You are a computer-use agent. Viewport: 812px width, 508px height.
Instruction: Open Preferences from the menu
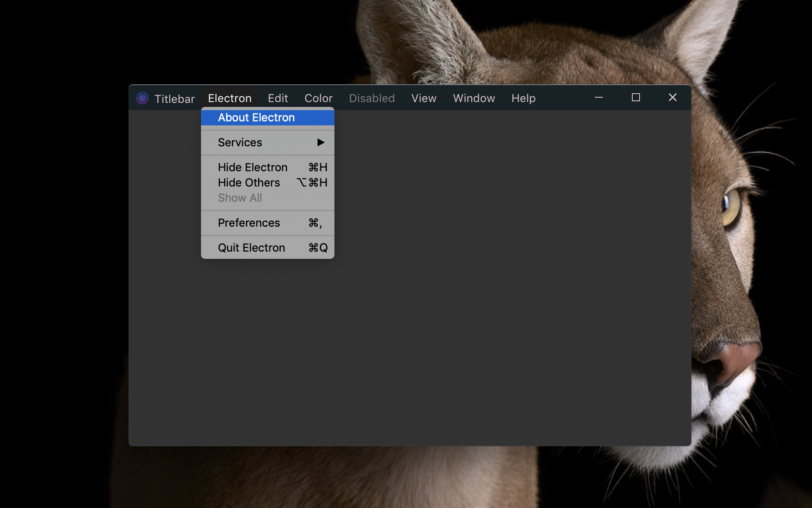(x=249, y=223)
